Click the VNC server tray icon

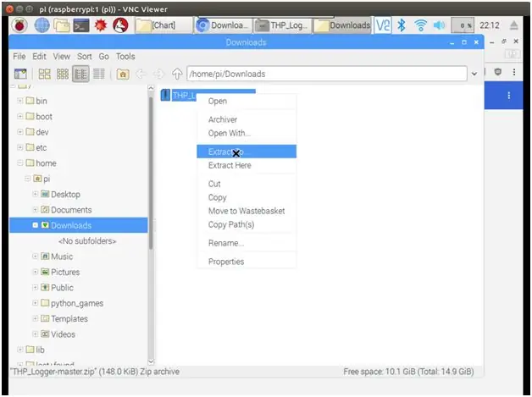[383, 25]
